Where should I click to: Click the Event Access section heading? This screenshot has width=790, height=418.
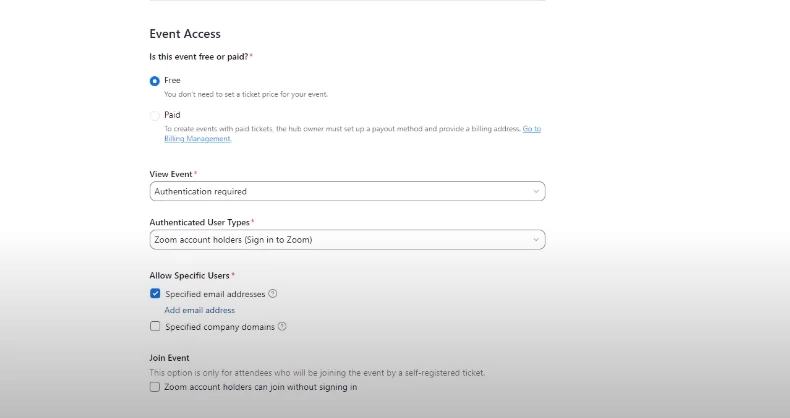pos(185,34)
